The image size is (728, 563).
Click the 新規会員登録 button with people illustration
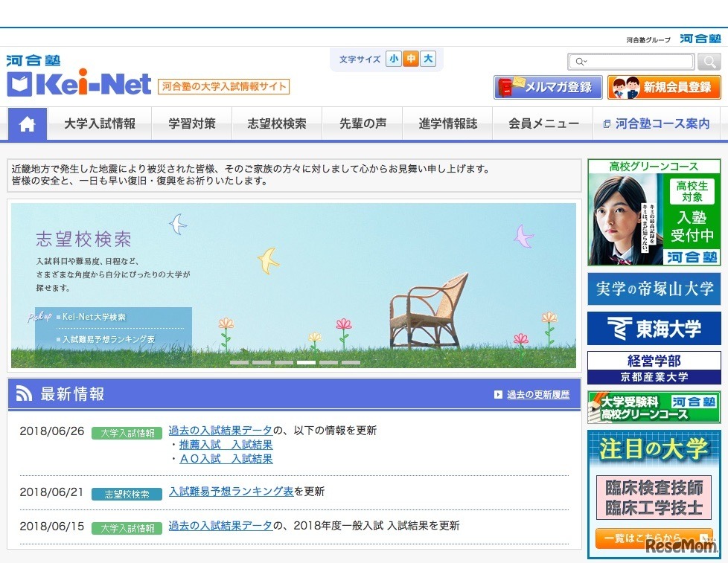665,87
